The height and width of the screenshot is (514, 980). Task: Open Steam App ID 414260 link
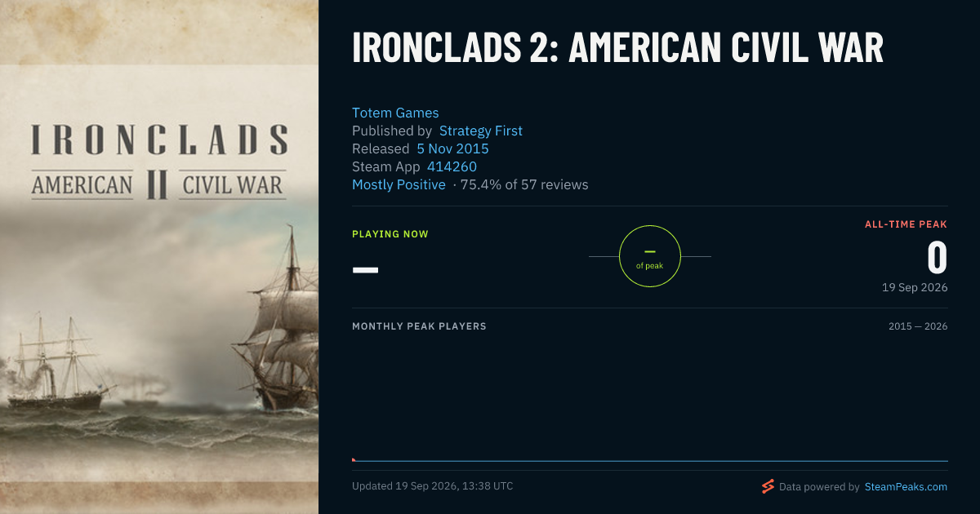coord(452,166)
